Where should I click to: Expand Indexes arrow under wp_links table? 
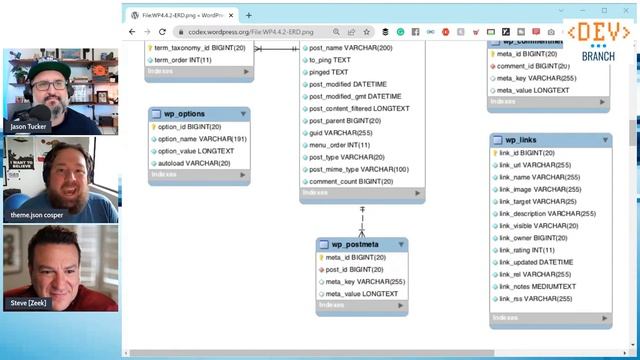click(604, 318)
